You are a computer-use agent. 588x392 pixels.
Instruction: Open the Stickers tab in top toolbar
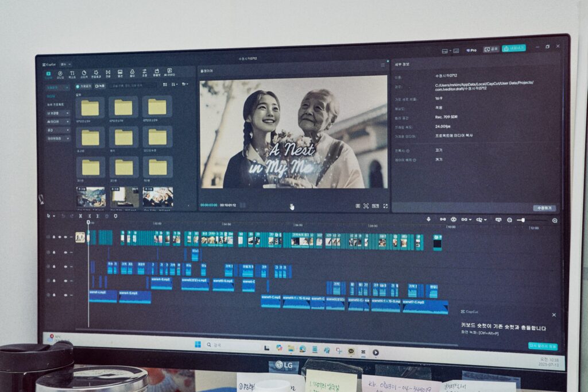pos(84,74)
